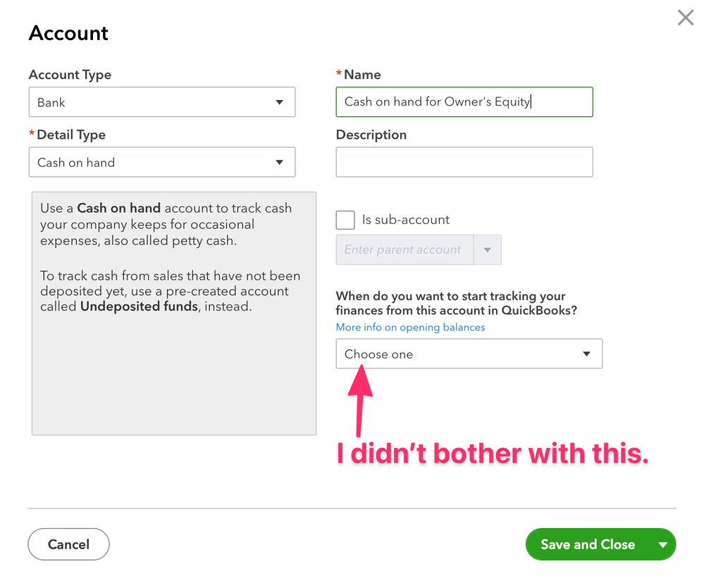
Task: Click the Account Type label
Action: (x=70, y=75)
